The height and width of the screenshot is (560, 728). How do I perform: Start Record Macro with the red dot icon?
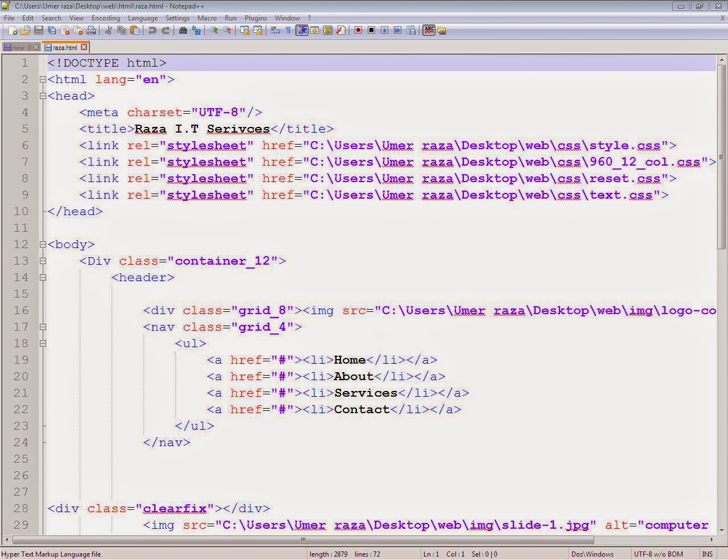click(x=359, y=30)
